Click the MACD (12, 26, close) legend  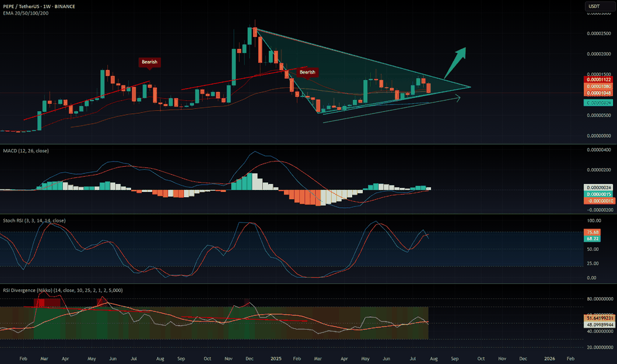pos(26,151)
